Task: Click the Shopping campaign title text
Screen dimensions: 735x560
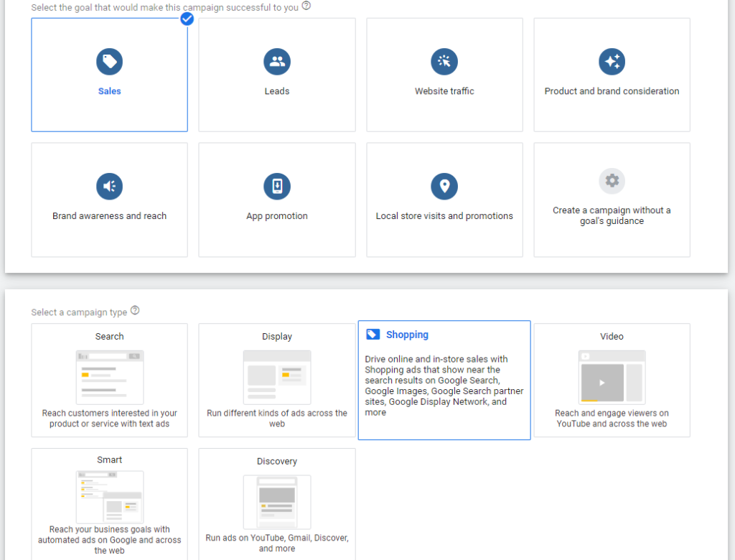Action: tap(407, 335)
